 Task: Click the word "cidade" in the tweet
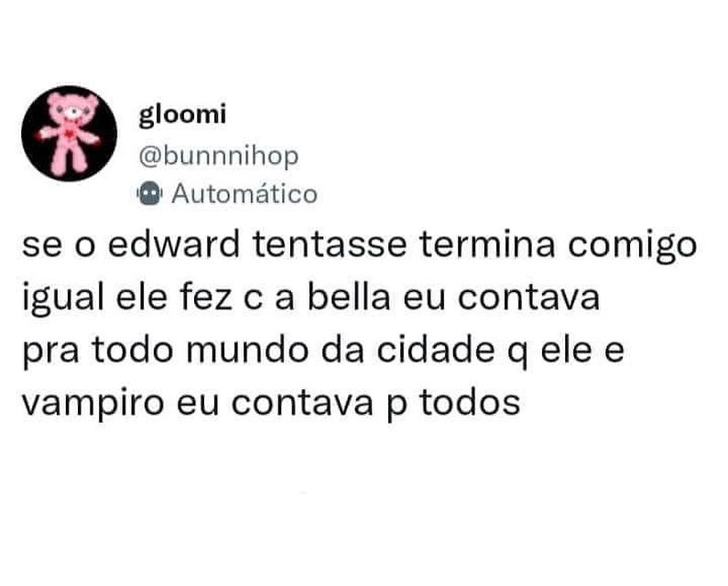(x=436, y=349)
